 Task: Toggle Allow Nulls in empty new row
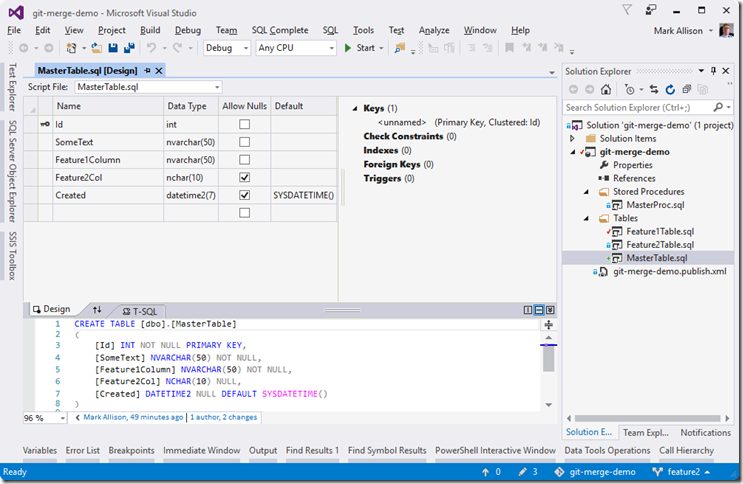click(245, 213)
